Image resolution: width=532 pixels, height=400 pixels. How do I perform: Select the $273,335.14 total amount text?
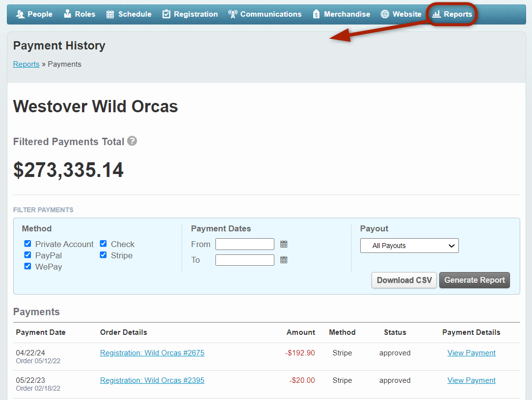(68, 170)
